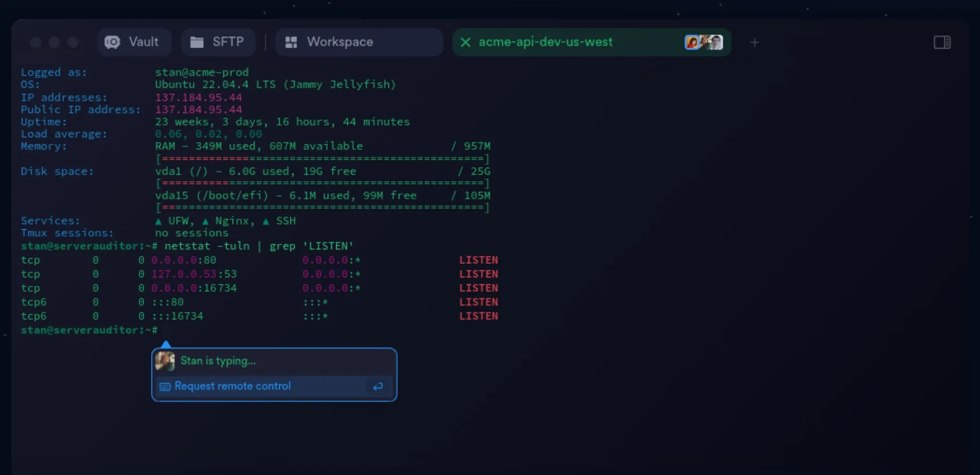Click the empty terminal prompt on the last line

[x=160, y=330]
